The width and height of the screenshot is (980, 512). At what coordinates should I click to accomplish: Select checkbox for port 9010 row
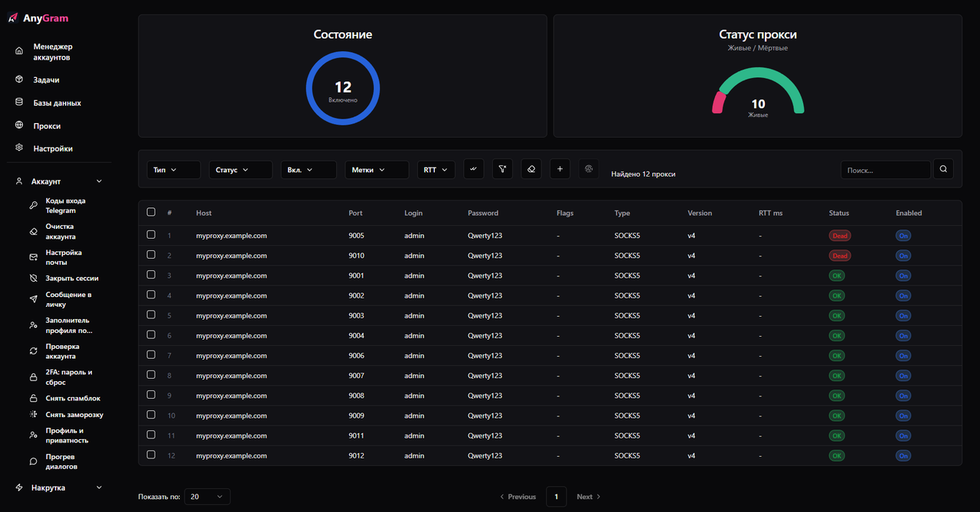tap(151, 254)
